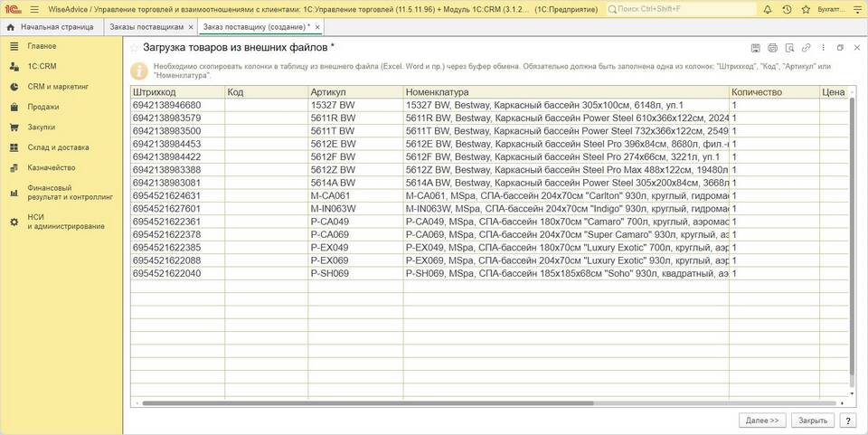This screenshot has height=435, width=868.
Task: Get link with chain icon
Action: (x=807, y=48)
